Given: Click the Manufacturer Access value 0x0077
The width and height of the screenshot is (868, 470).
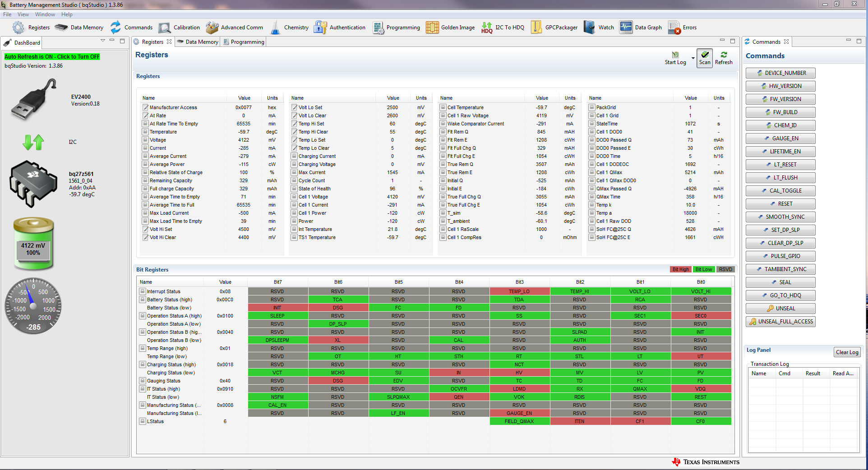Looking at the screenshot, I should point(244,107).
